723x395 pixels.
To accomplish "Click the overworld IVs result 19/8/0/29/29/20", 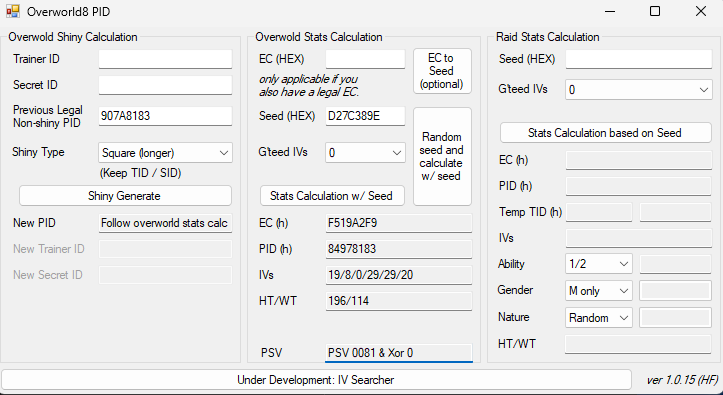I will [x=399, y=275].
